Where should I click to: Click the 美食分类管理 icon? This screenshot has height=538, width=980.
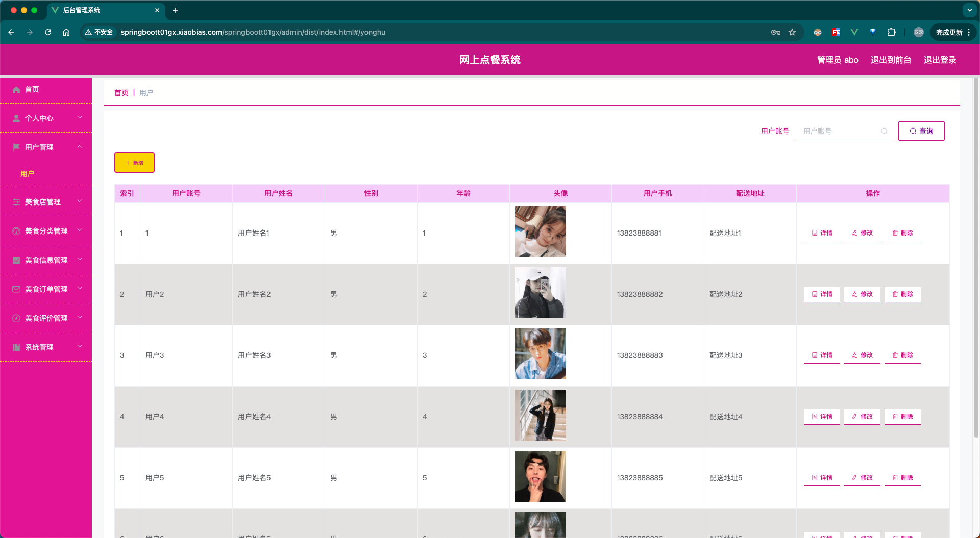tap(16, 231)
